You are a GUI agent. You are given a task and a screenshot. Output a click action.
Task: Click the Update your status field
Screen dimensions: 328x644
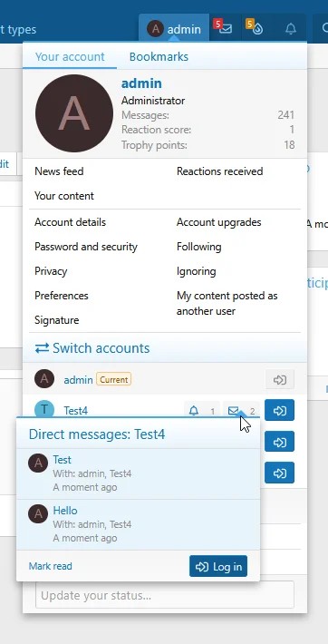(165, 595)
